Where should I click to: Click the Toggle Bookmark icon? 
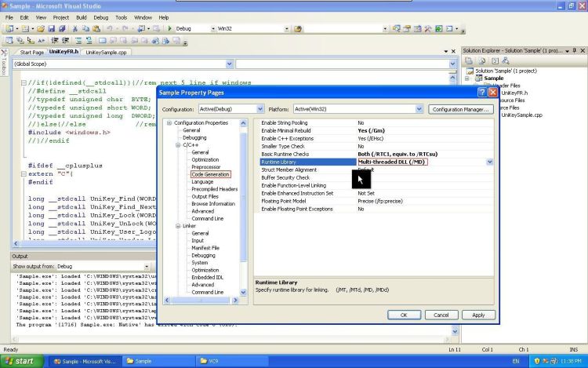pos(102,41)
